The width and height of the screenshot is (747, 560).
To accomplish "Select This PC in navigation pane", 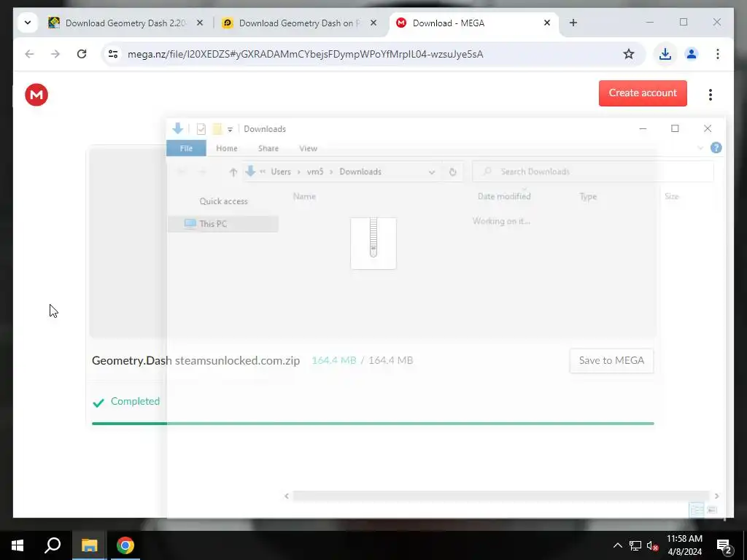I will [x=223, y=224].
